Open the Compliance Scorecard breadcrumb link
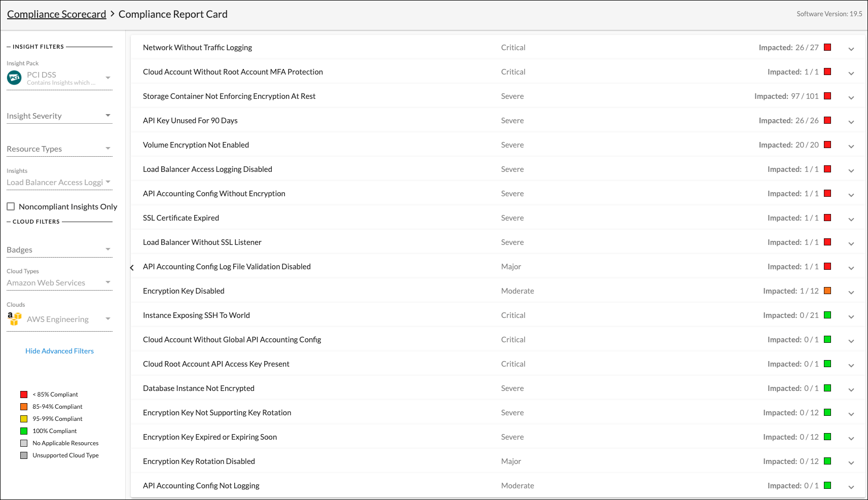The width and height of the screenshot is (868, 500). (x=56, y=14)
